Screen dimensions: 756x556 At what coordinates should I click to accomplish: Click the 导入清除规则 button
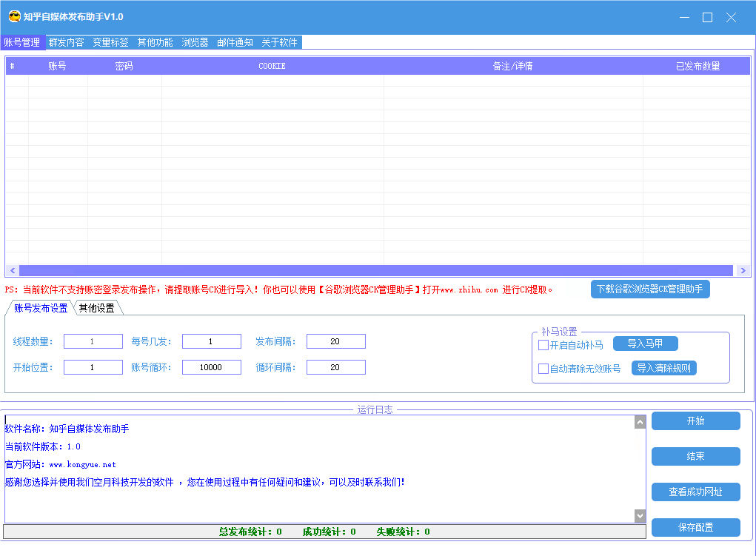[664, 369]
